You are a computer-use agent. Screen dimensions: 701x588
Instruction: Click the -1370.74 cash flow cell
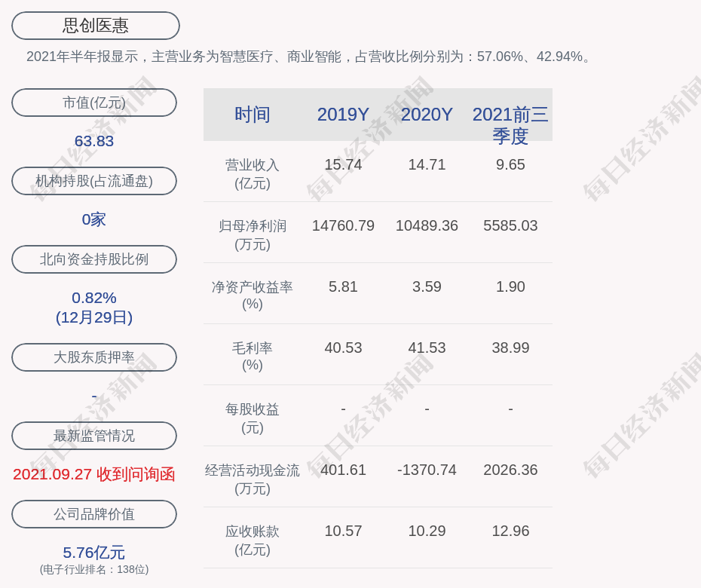click(427, 470)
